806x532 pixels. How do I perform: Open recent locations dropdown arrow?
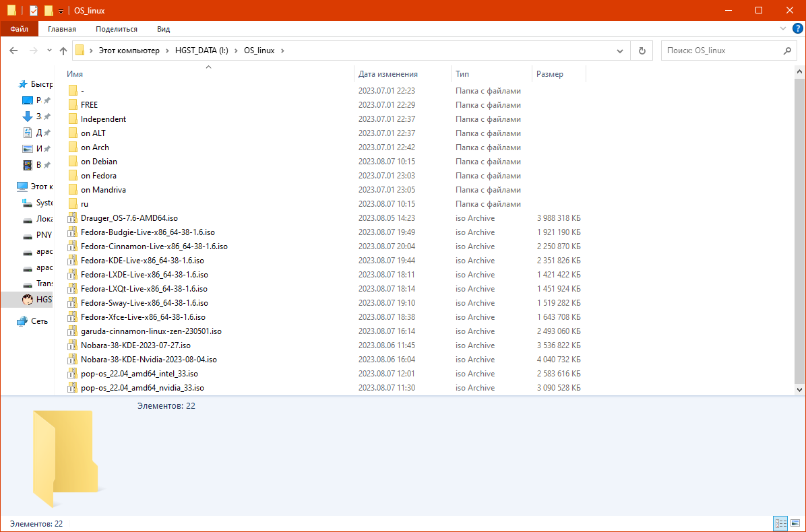[x=49, y=51]
